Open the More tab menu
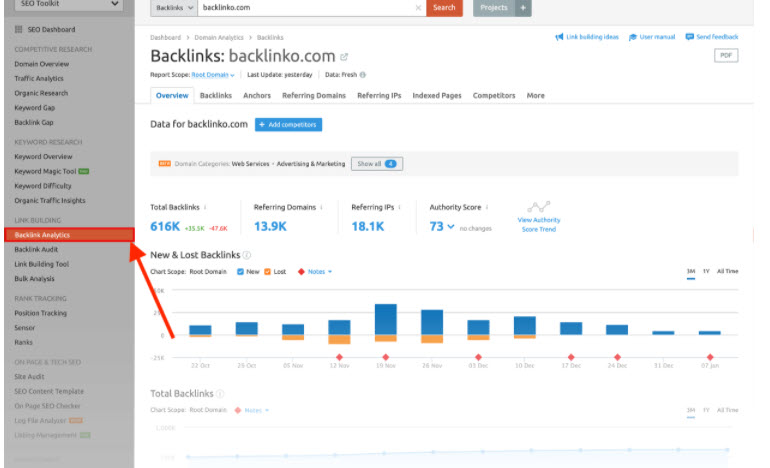 point(535,96)
